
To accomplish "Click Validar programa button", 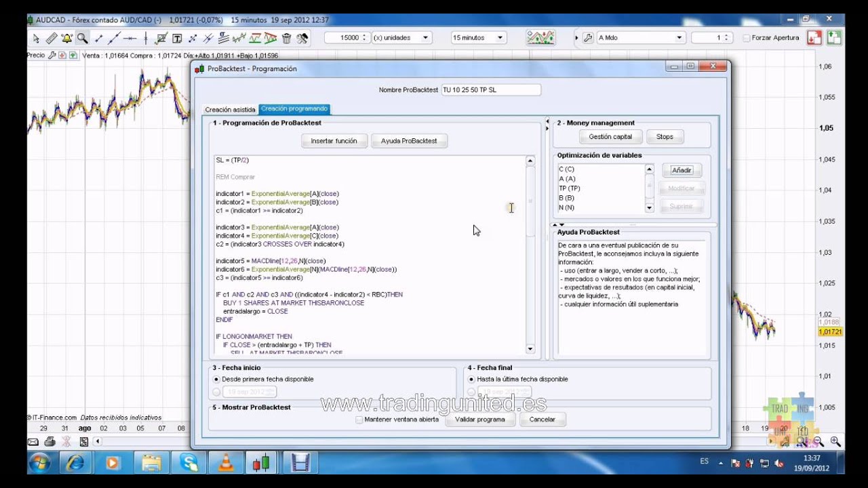I will click(x=480, y=420).
